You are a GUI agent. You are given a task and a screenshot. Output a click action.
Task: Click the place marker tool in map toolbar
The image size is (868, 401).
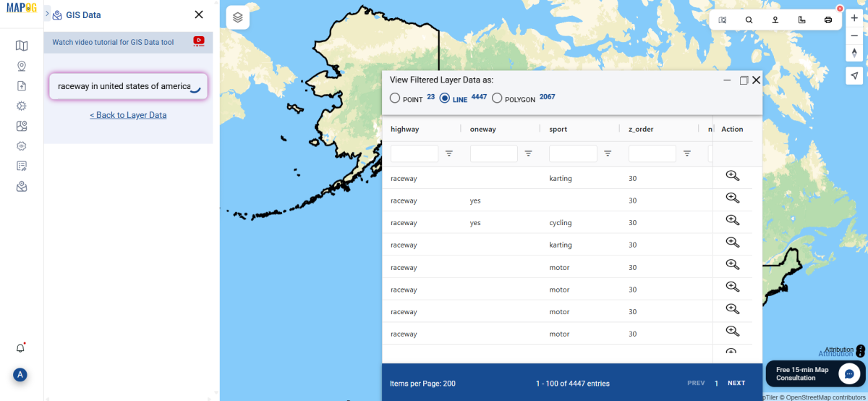775,20
